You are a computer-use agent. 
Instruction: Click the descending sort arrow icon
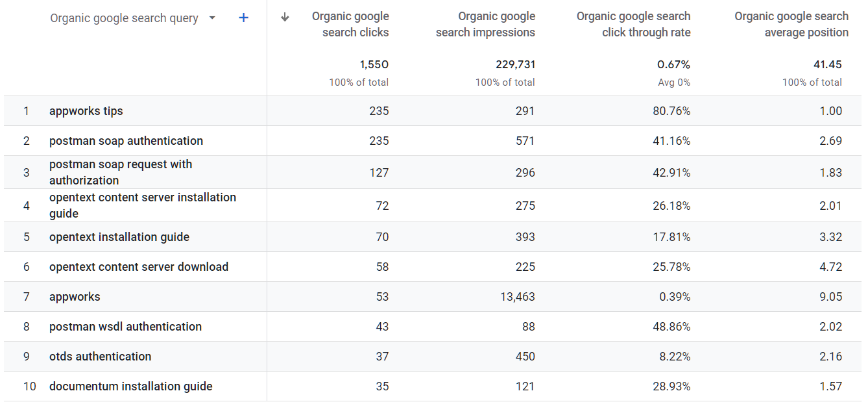[x=285, y=18]
